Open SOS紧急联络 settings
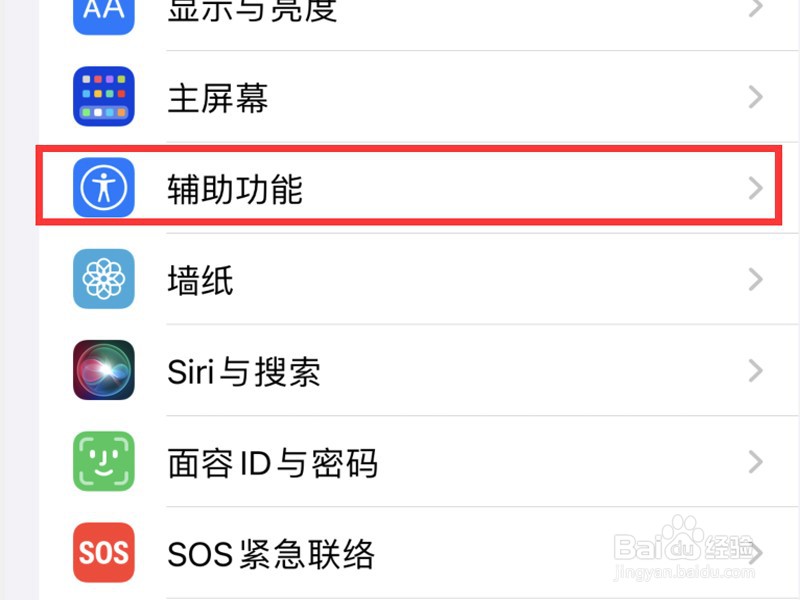800x600 pixels. click(418, 553)
